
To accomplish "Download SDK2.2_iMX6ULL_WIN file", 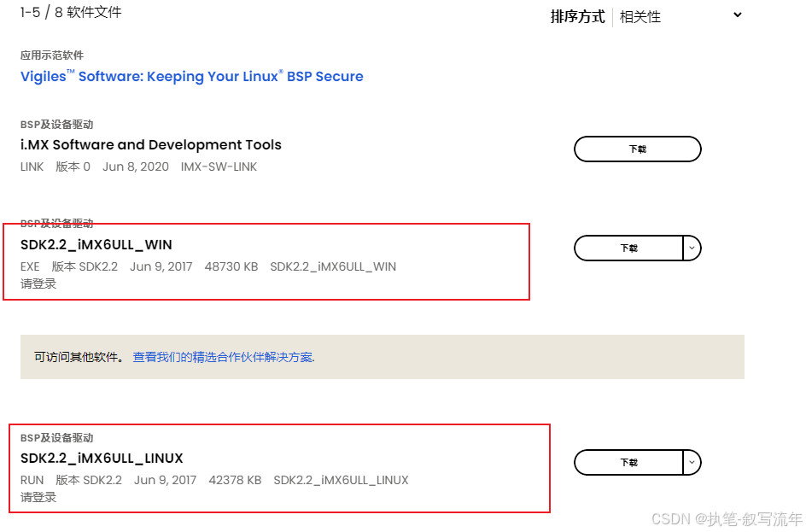I will pyautogui.click(x=628, y=248).
